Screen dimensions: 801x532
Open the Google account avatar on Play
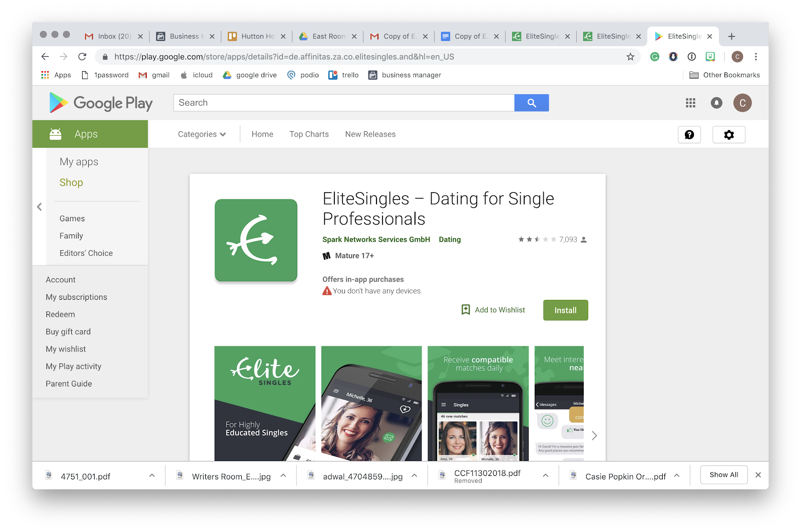(742, 103)
